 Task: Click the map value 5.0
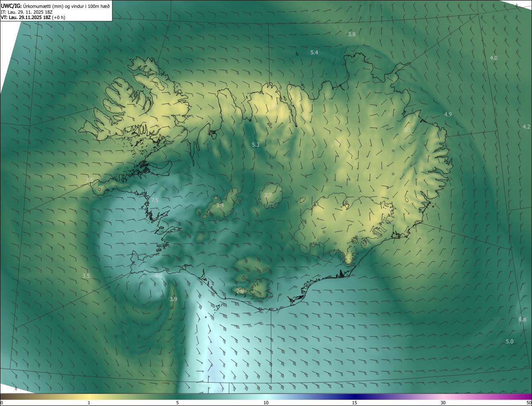510,341
